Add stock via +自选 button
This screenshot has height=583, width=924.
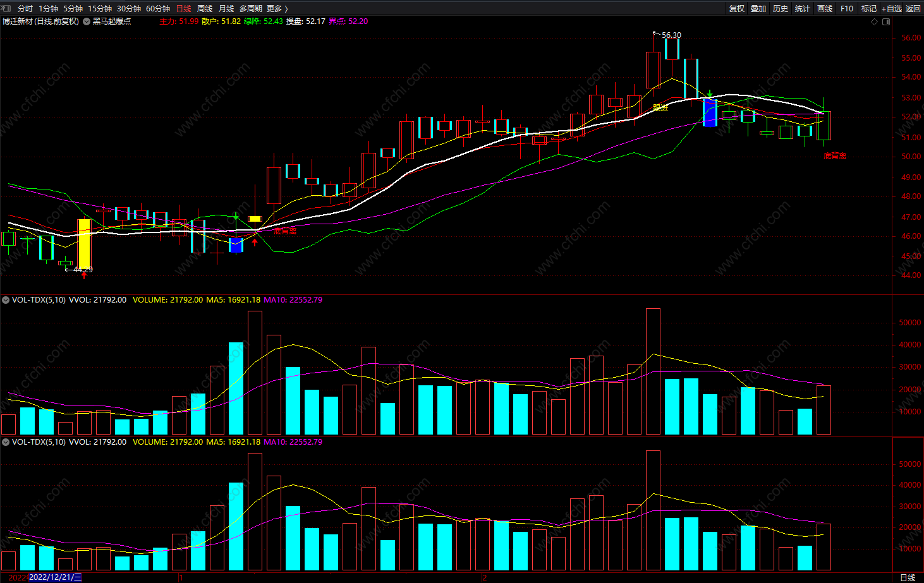(x=892, y=9)
